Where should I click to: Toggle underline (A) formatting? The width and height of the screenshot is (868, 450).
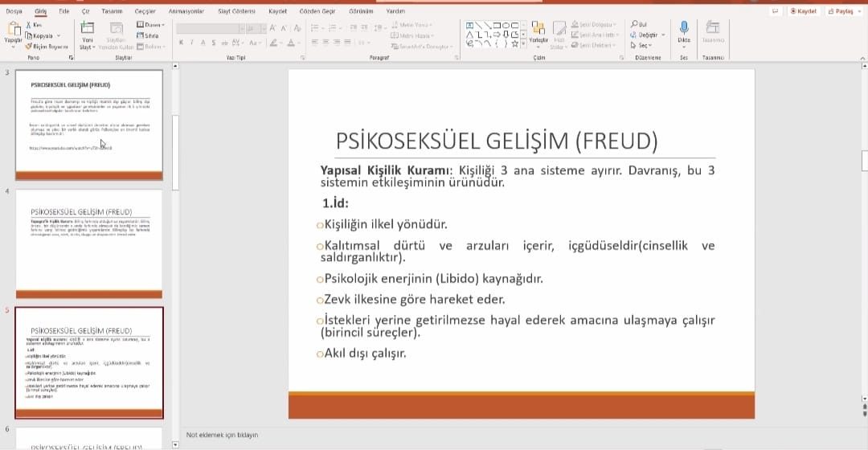click(x=203, y=43)
